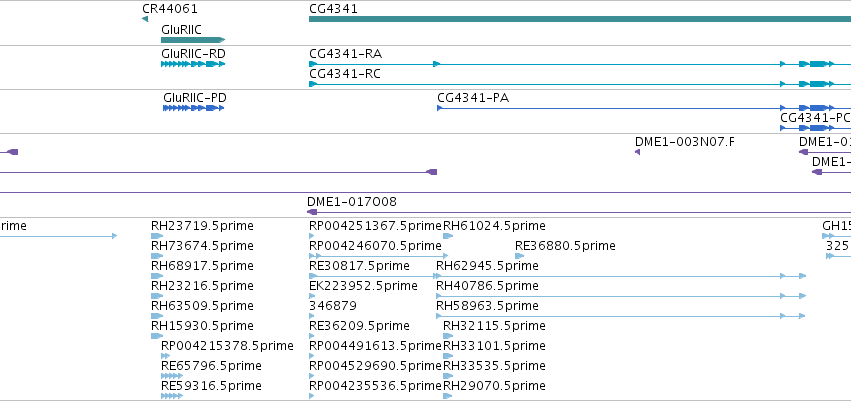Select the RH62945.5prime spliced feature line
The height and width of the screenshot is (401, 851).
tap(621, 276)
